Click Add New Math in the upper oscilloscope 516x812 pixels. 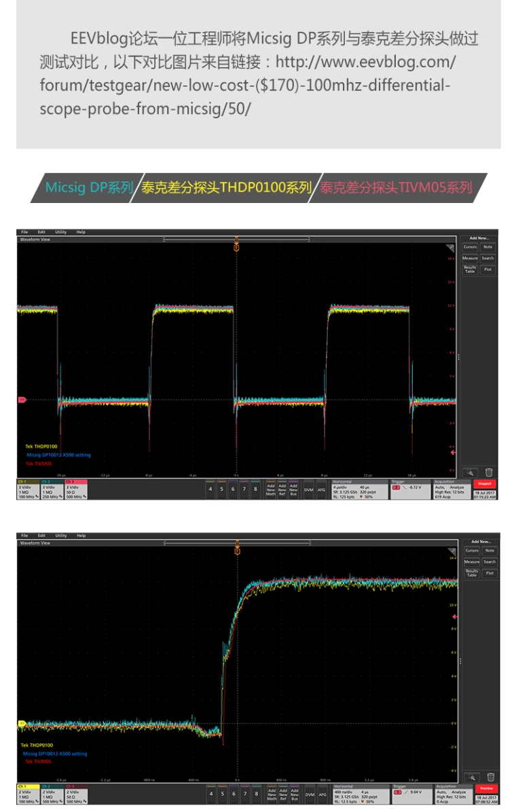271,489
